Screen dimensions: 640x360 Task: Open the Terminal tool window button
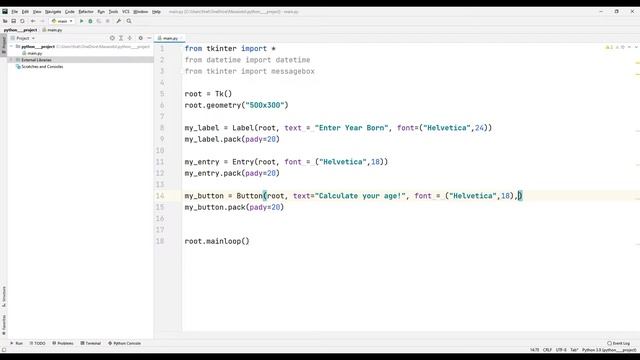click(91, 343)
